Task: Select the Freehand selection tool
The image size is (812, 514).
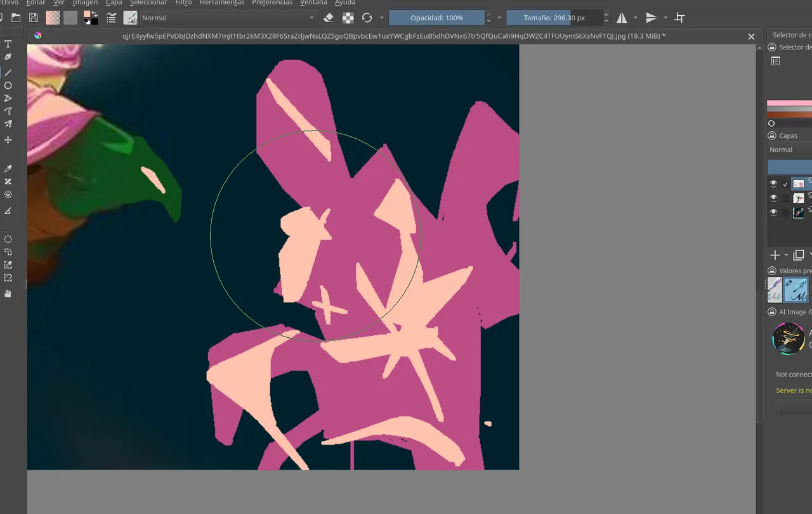Action: click(8, 252)
